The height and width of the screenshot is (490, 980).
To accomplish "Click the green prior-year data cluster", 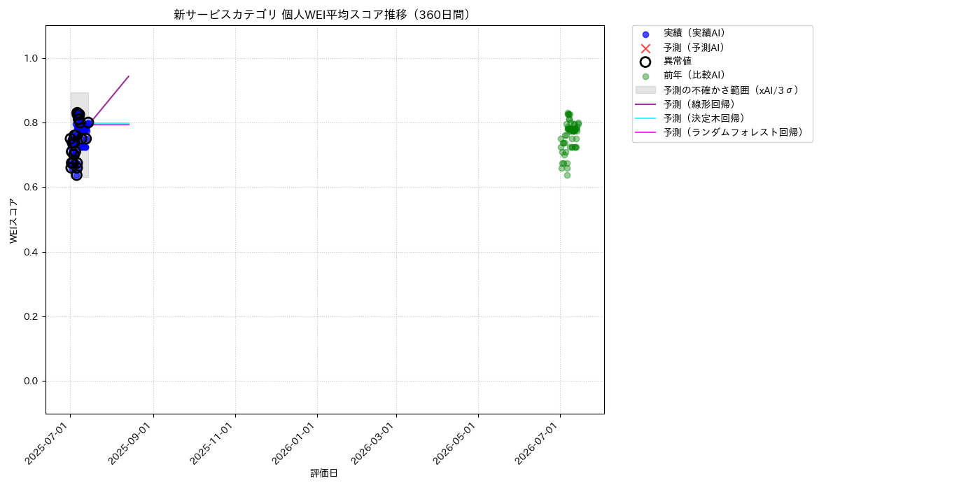I will pyautogui.click(x=569, y=143).
